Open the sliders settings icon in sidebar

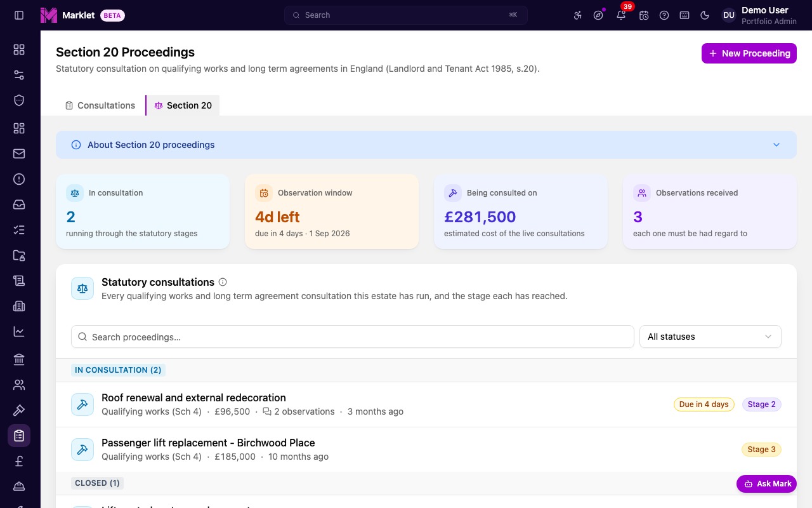(x=19, y=75)
